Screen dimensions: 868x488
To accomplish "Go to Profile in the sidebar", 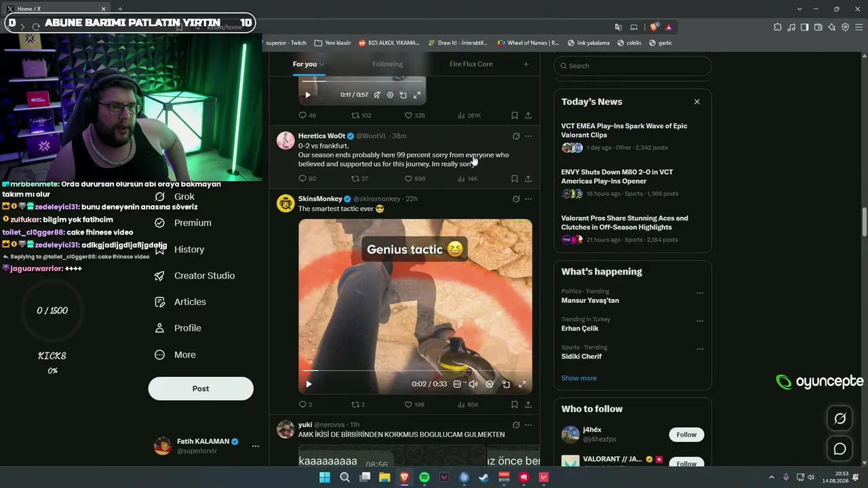I will (178, 328).
